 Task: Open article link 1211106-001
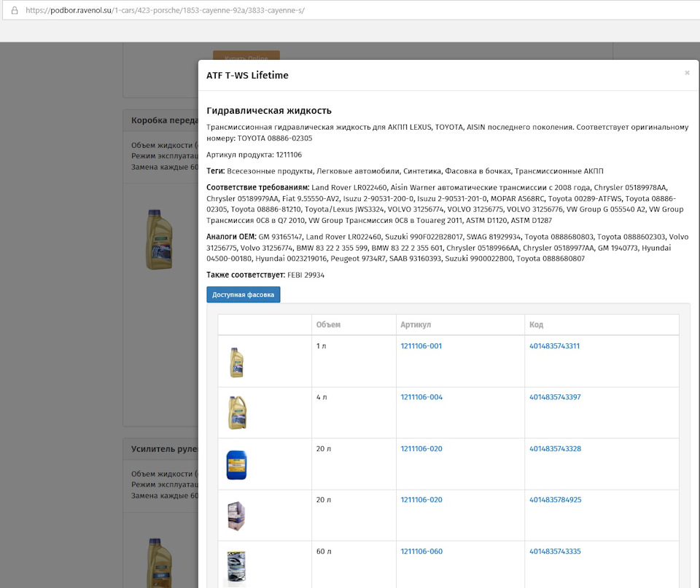[x=421, y=346]
